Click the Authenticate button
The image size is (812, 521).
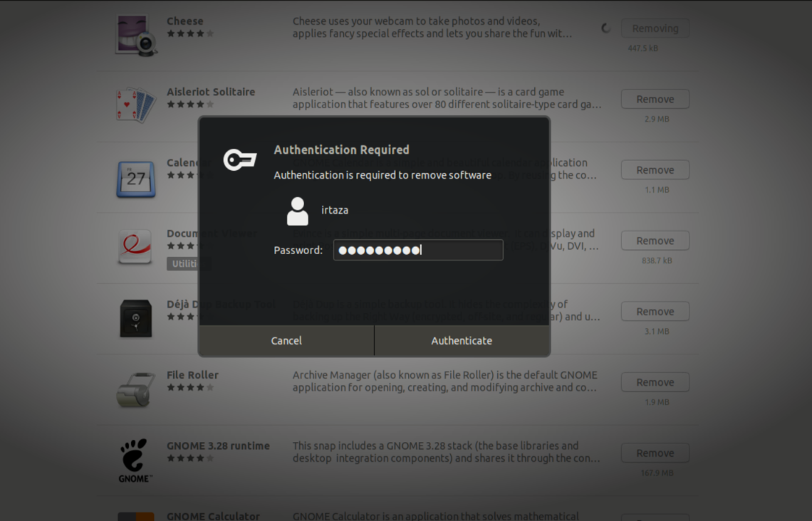pos(462,340)
